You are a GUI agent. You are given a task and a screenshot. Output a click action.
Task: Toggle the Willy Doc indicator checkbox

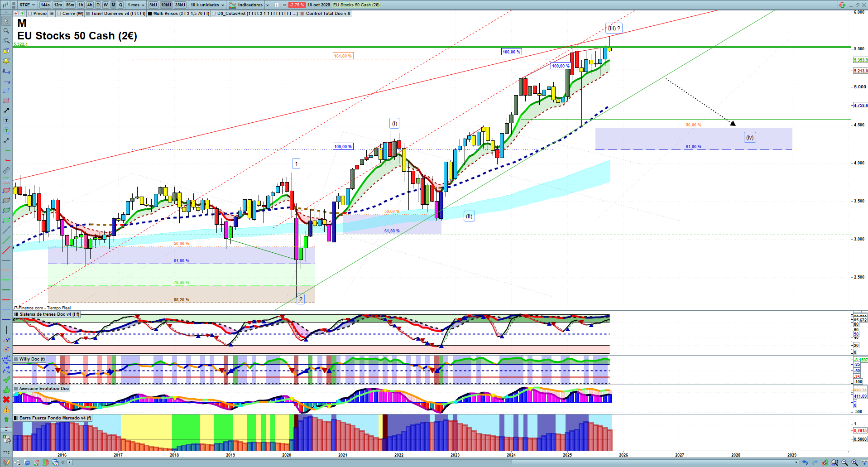tap(16, 359)
